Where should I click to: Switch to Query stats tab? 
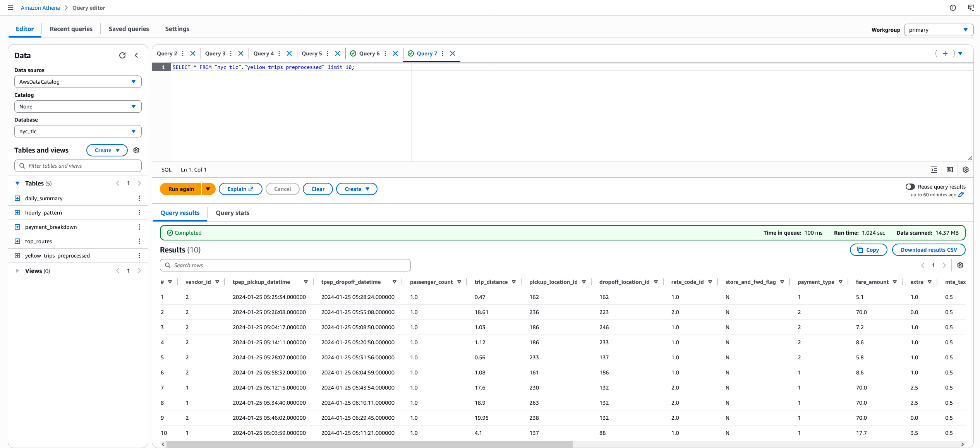tap(232, 213)
